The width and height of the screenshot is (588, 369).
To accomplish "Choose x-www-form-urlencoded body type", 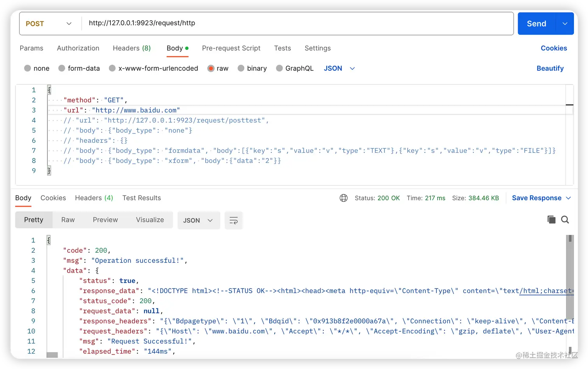I will tap(112, 68).
